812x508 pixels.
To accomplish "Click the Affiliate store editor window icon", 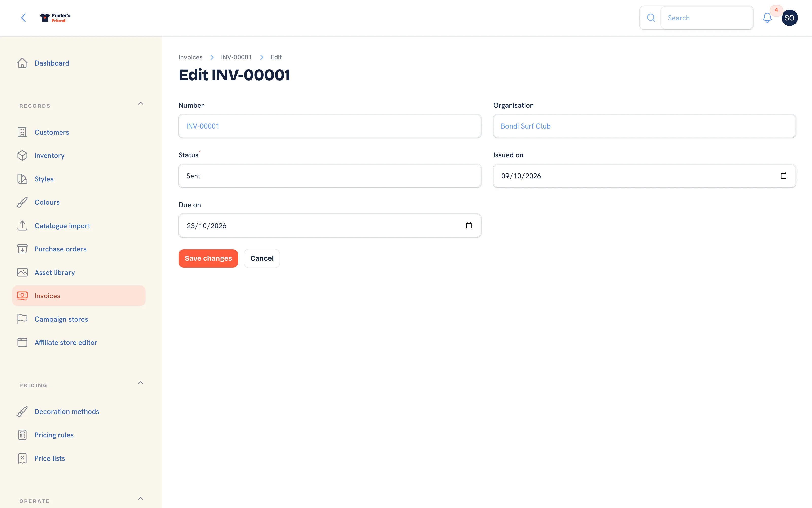I will 22,342.
